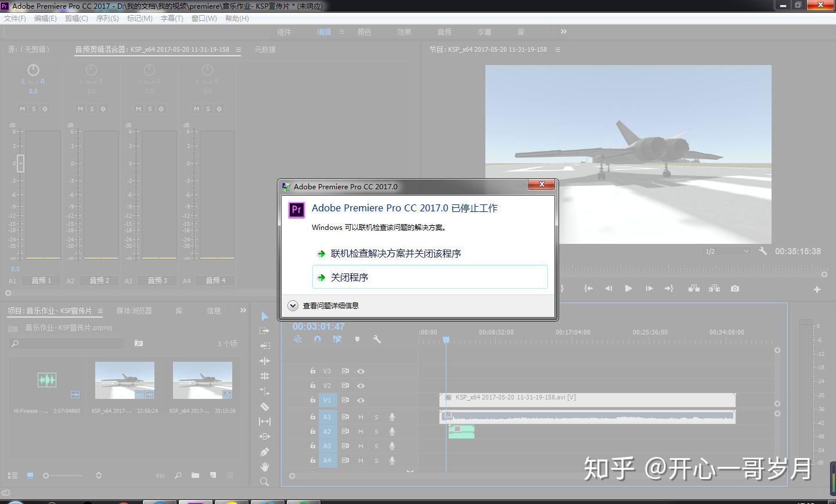Click the project search input field
The width and height of the screenshot is (836, 504).
click(66, 343)
